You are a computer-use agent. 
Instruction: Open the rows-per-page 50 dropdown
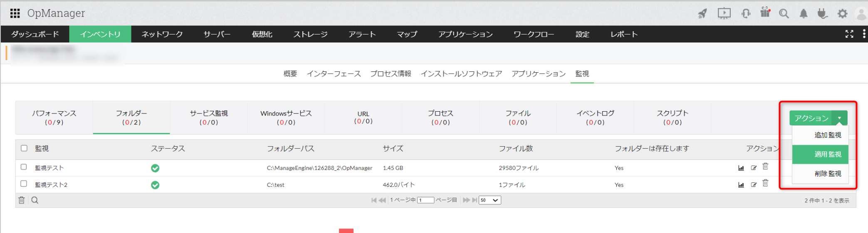click(490, 200)
